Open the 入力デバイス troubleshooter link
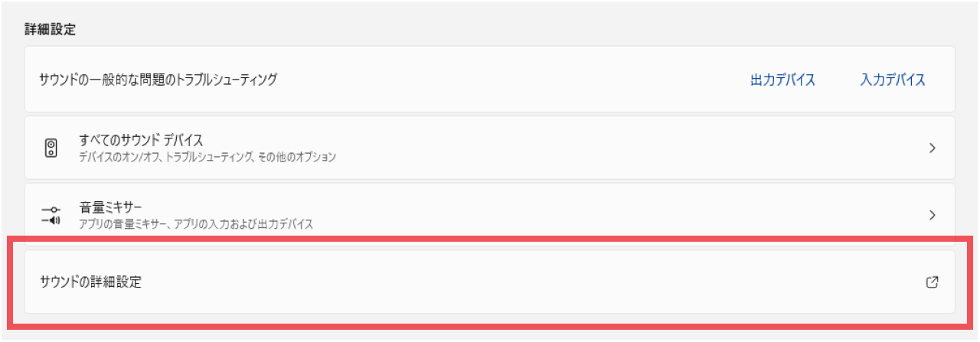This screenshot has height=342, width=980. click(893, 80)
